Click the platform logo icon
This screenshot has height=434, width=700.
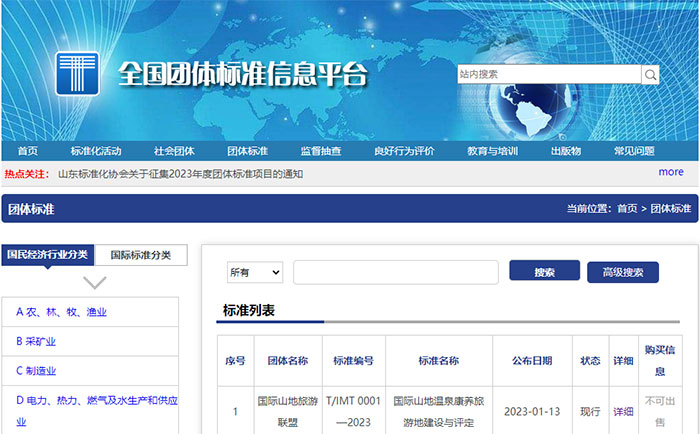[77, 74]
